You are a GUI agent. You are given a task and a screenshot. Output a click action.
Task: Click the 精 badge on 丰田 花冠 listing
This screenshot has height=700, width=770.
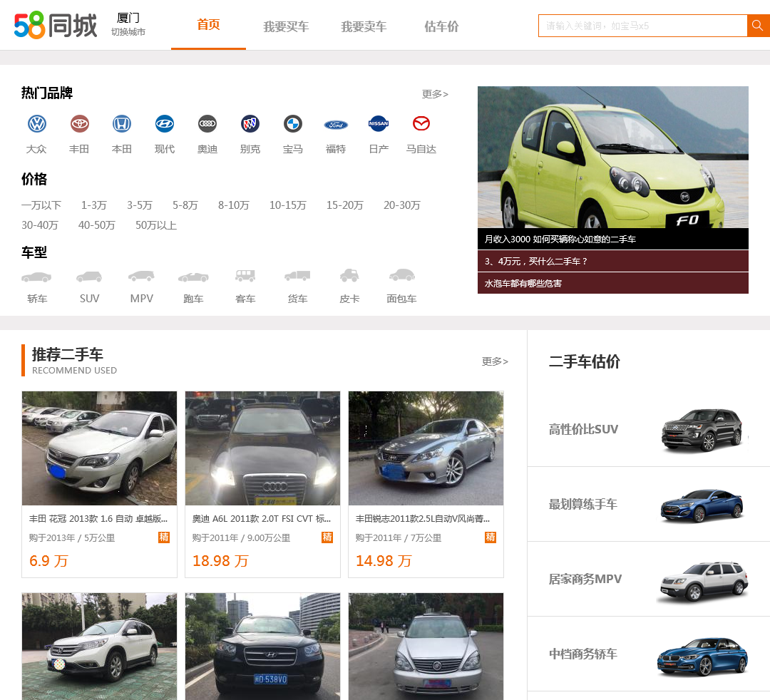coord(164,537)
